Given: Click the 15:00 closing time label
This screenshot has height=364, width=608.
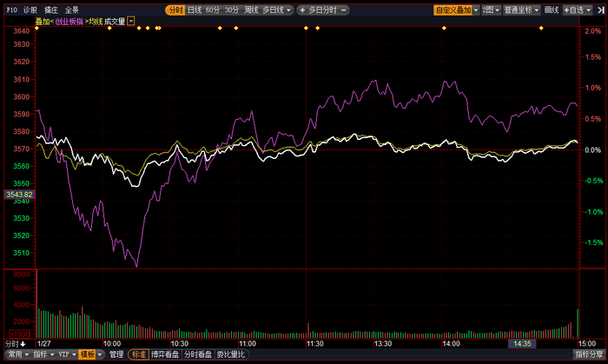Looking at the screenshot, I should click(586, 344).
